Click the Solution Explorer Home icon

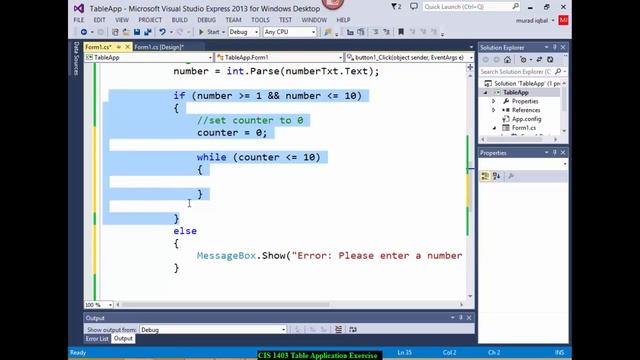click(x=507, y=60)
